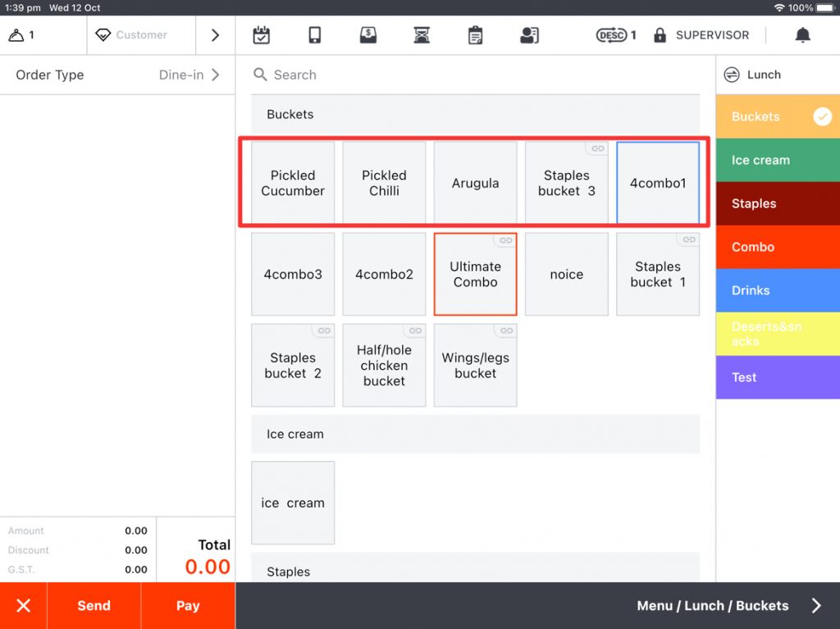The width and height of the screenshot is (840, 629).
Task: Expand Order Type Dine-in selector
Action: tap(117, 75)
